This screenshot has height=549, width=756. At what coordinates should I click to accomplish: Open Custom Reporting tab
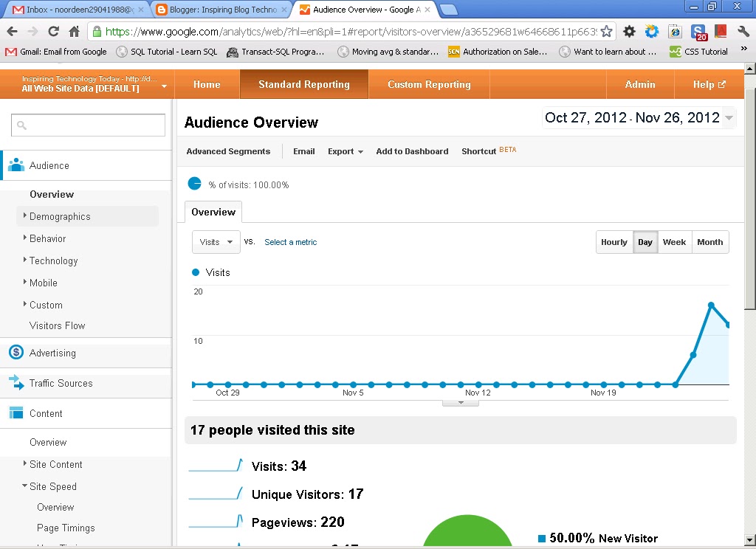(x=429, y=84)
